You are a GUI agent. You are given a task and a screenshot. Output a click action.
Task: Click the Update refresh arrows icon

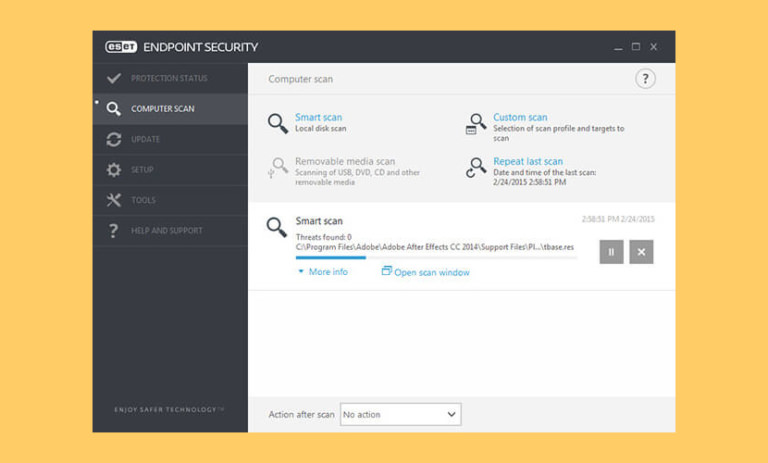pyautogui.click(x=114, y=139)
